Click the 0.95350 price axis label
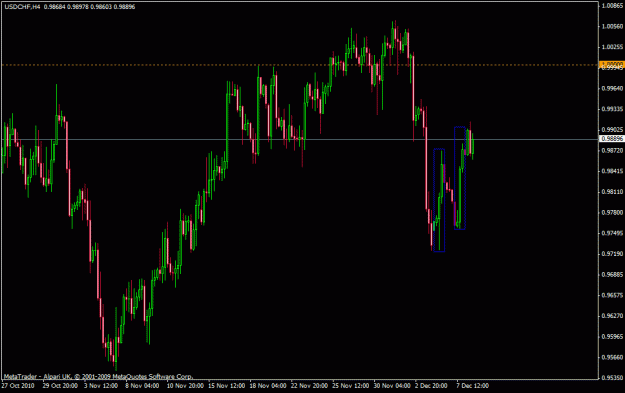The image size is (625, 393). [x=612, y=377]
